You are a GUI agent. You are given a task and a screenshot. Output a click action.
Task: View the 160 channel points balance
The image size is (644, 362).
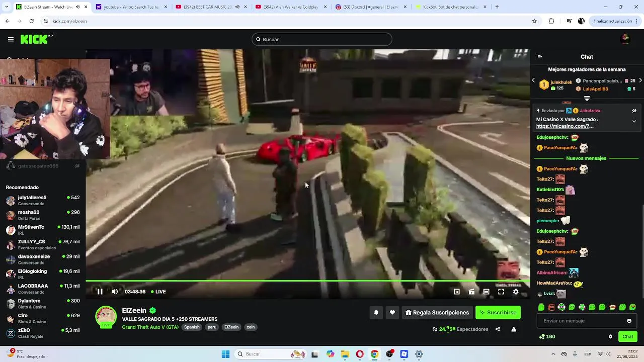(x=547, y=337)
